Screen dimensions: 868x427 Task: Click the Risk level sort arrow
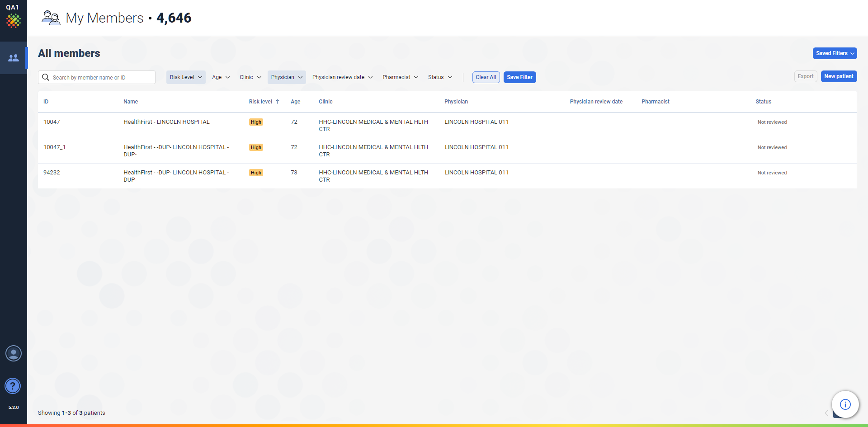278,102
